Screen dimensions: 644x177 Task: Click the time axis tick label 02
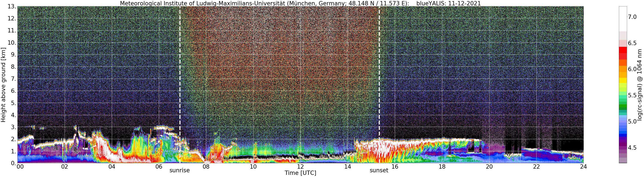(65, 166)
